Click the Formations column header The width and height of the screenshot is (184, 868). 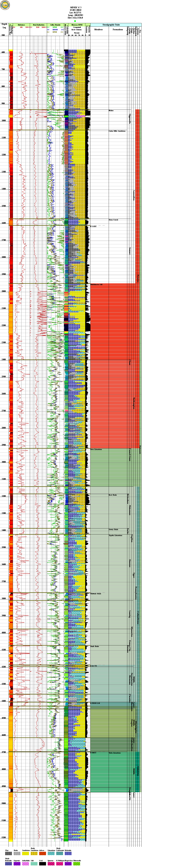click(118, 30)
